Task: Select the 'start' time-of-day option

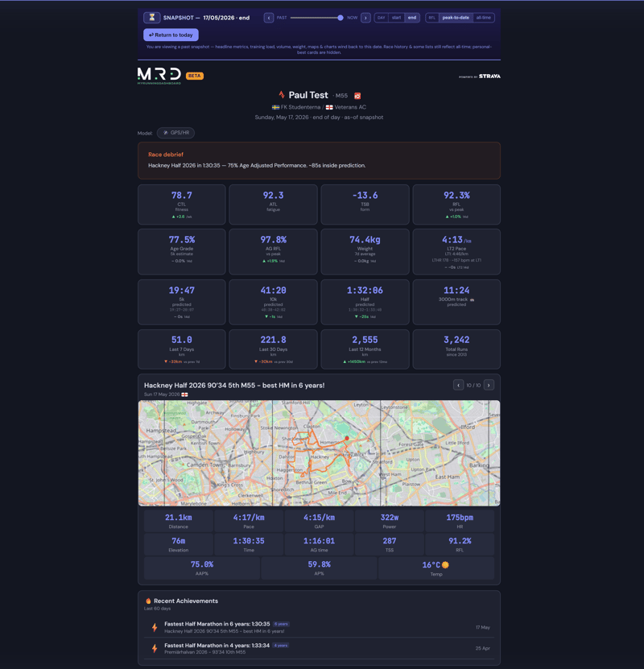Action: click(396, 18)
